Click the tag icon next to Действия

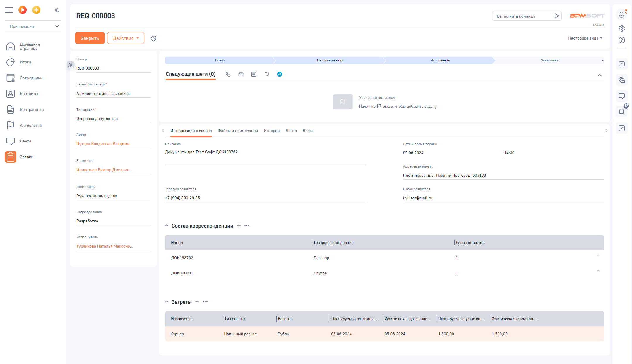[x=153, y=38]
